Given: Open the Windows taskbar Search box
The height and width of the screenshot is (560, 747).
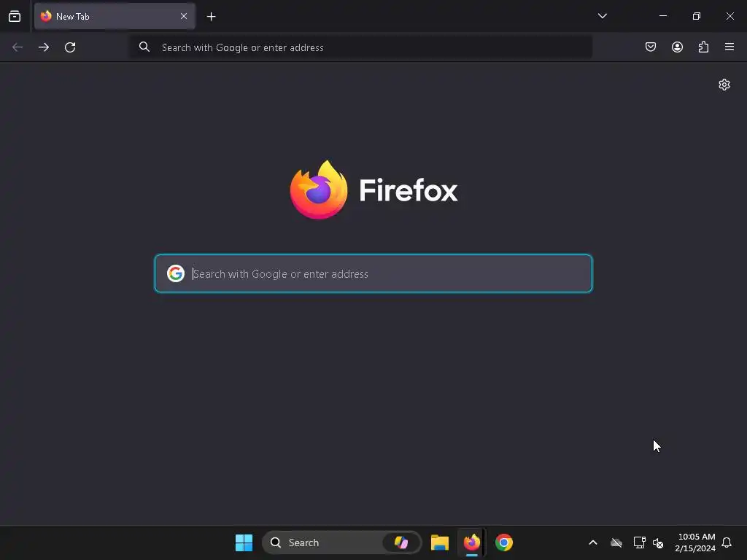Looking at the screenshot, I should (x=341, y=542).
